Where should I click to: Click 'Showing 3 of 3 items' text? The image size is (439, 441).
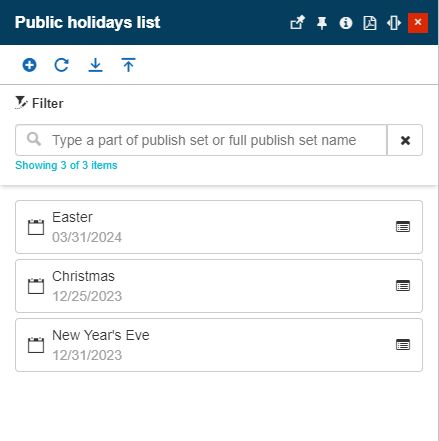coord(66,165)
